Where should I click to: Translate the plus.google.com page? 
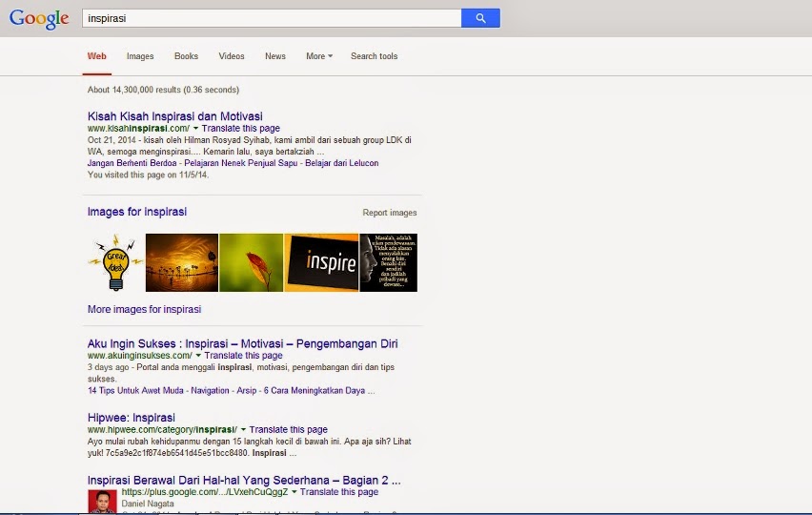[x=339, y=492]
